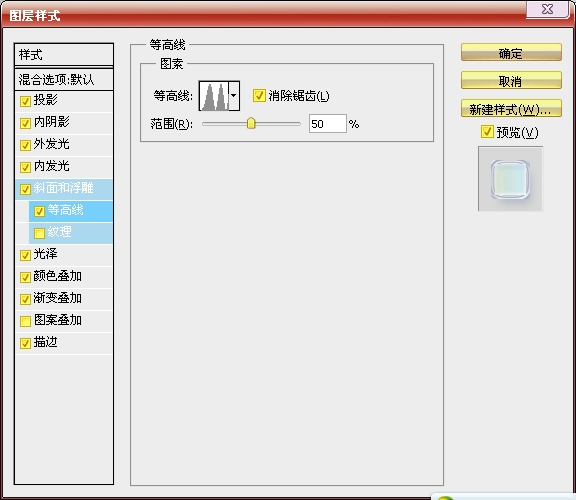Image resolution: width=576 pixels, height=500 pixels.
Task: Click 新建样式 to create new style
Action: (511, 108)
